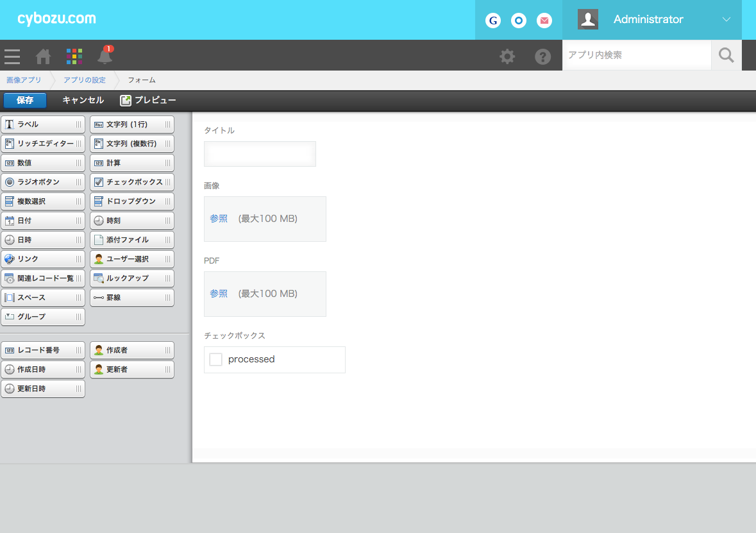The image size is (756, 533).
Task: Expand the Administrator account dropdown arrow
Action: (727, 19)
